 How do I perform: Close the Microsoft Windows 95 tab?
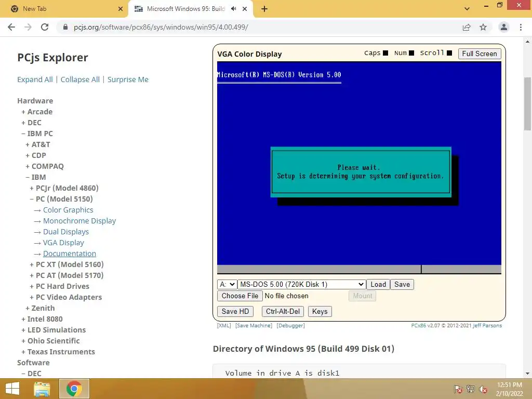(x=245, y=9)
